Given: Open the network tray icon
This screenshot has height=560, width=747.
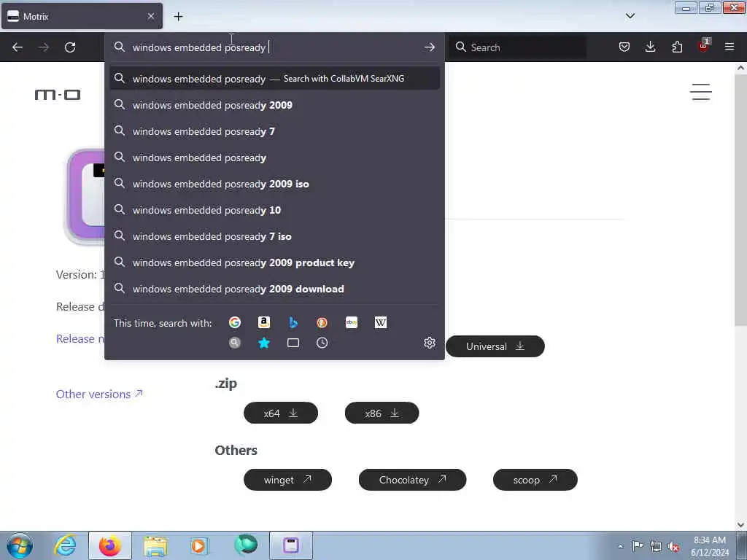Looking at the screenshot, I should [656, 547].
